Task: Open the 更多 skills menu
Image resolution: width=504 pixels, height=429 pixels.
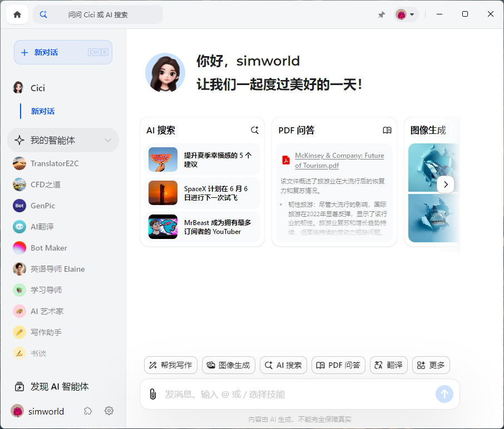Action: click(431, 365)
